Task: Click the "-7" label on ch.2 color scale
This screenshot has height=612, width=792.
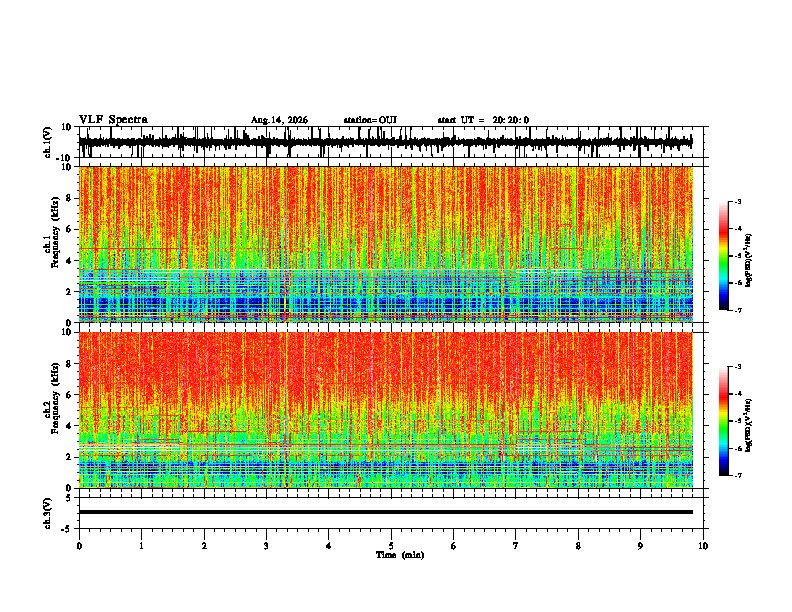Action: 737,475
